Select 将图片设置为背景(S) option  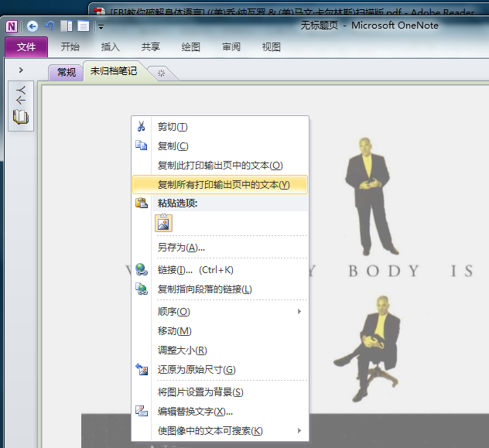tap(200, 392)
